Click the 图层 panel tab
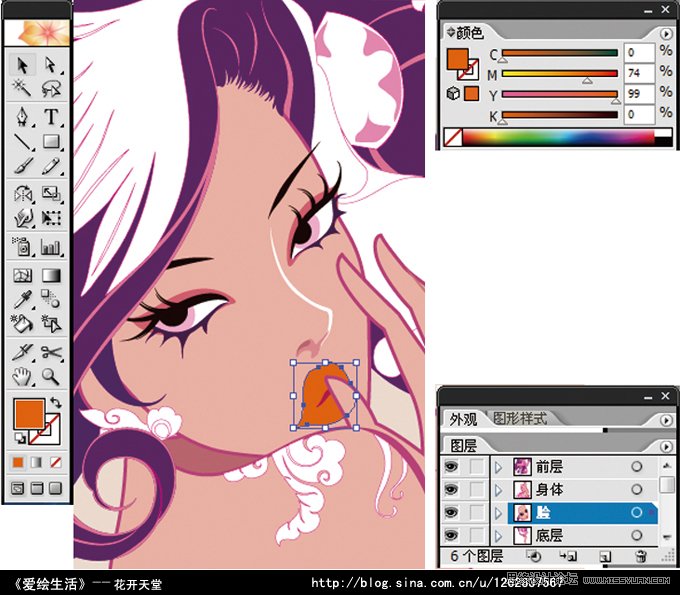Viewport: 680px width, 595px height. [x=463, y=445]
